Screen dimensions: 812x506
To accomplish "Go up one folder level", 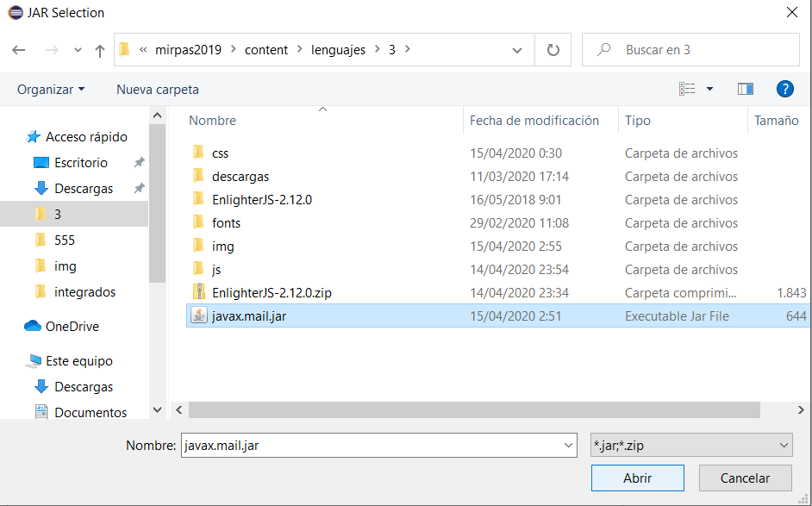I will click(x=100, y=50).
